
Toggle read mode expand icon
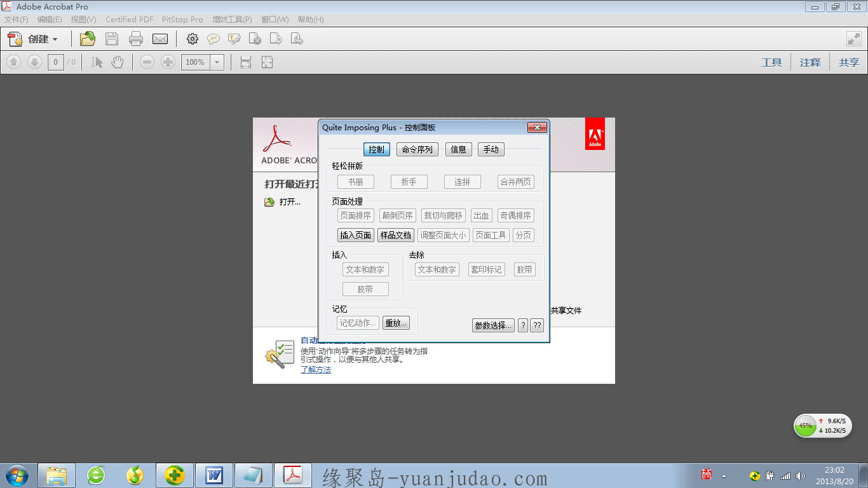click(854, 39)
